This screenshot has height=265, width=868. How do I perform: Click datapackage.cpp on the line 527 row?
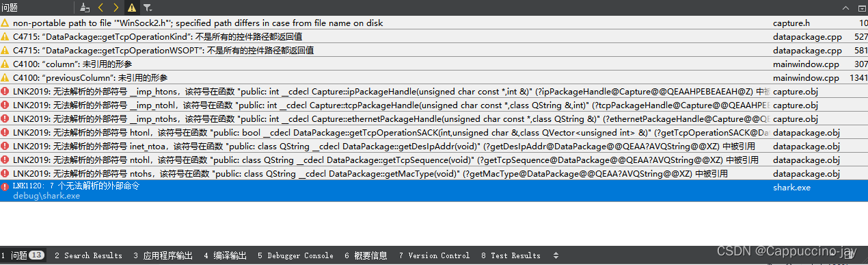pos(807,36)
